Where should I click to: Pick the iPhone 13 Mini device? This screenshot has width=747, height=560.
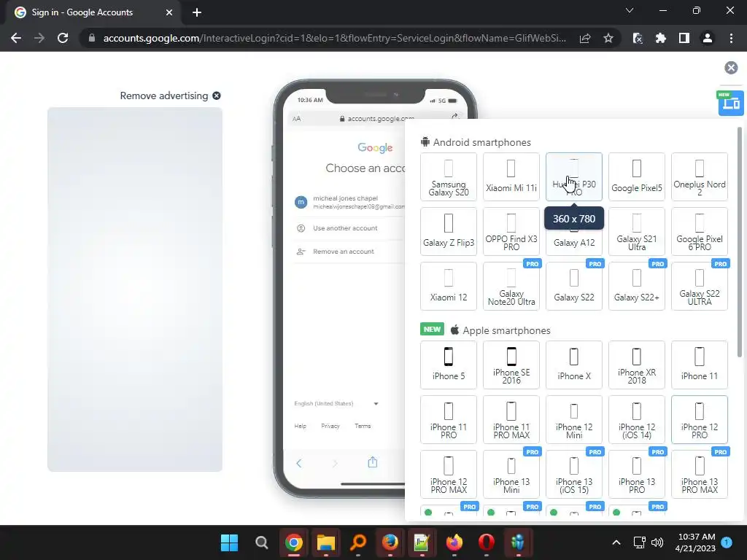click(x=511, y=474)
